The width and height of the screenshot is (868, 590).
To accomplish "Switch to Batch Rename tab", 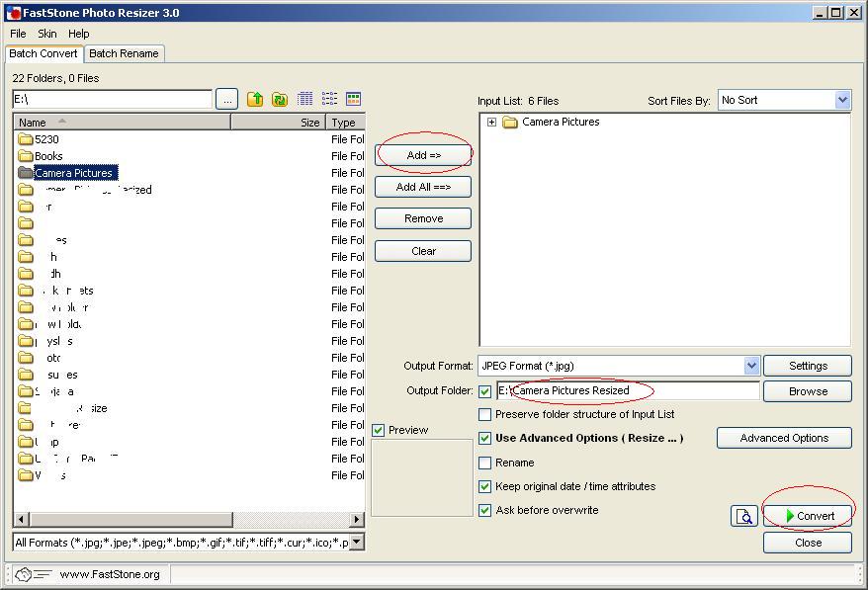I will click(x=124, y=53).
